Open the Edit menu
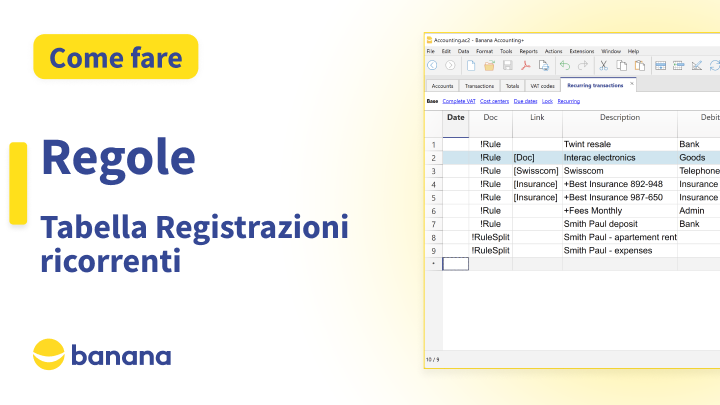This screenshot has height=405, width=720. click(446, 51)
